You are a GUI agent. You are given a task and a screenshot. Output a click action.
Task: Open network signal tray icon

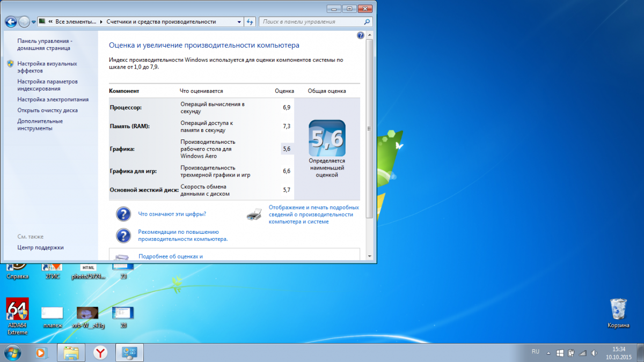[x=582, y=353]
